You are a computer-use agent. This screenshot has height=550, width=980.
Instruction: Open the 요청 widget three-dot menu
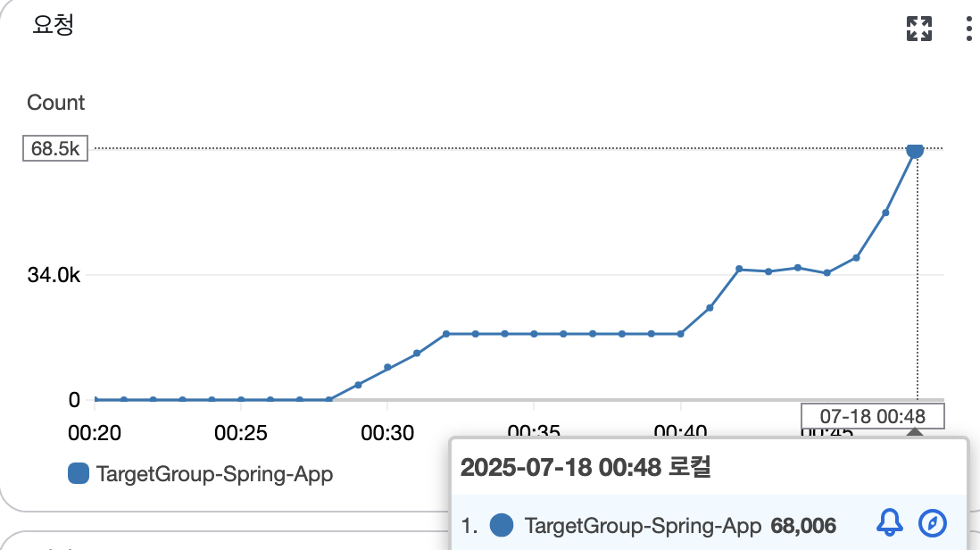[x=968, y=29]
